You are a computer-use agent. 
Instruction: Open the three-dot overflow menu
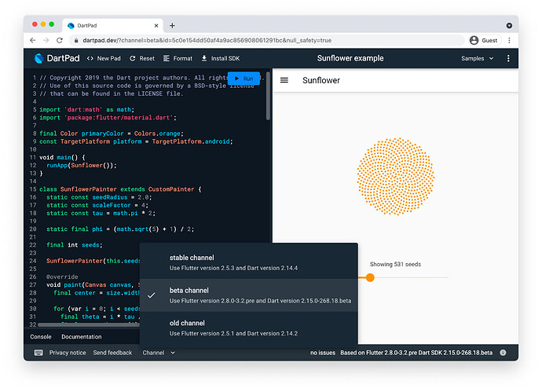coord(508,58)
